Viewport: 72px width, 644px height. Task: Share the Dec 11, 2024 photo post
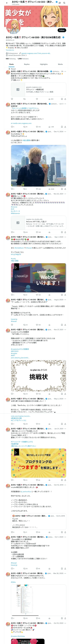pyautogui.click(x=65, y=189)
